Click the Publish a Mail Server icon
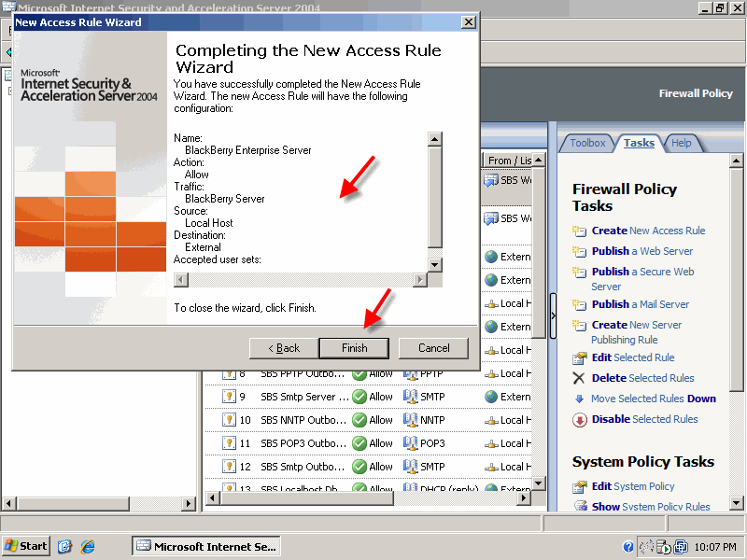The image size is (747, 560). pos(579,305)
